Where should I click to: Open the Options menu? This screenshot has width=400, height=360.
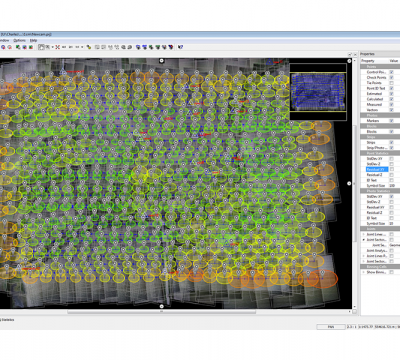pos(19,40)
